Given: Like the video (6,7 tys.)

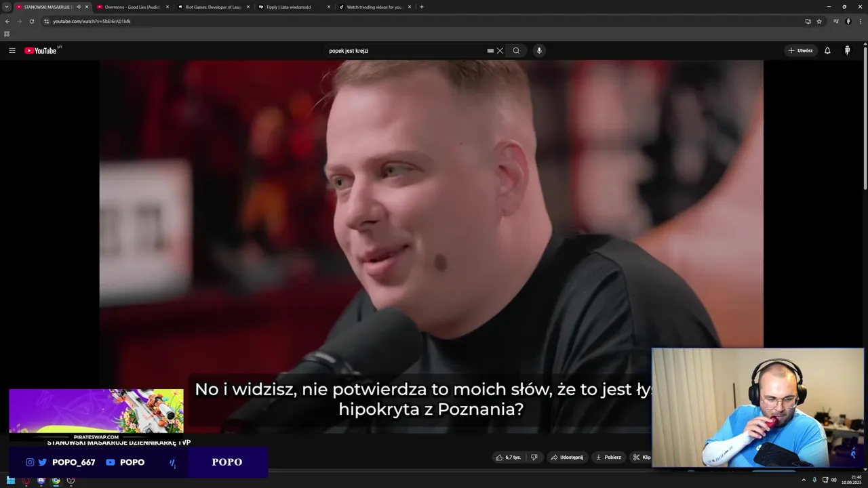Looking at the screenshot, I should tap(508, 457).
